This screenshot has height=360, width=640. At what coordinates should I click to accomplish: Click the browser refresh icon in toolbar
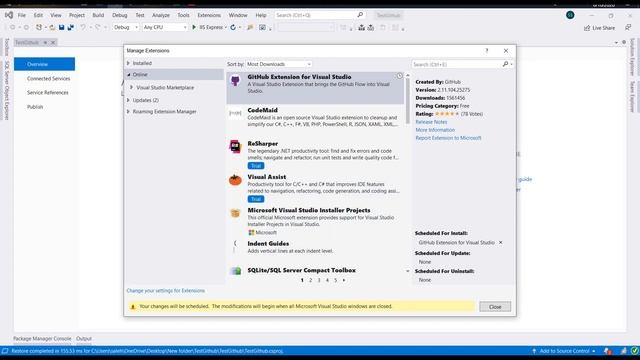point(233,27)
